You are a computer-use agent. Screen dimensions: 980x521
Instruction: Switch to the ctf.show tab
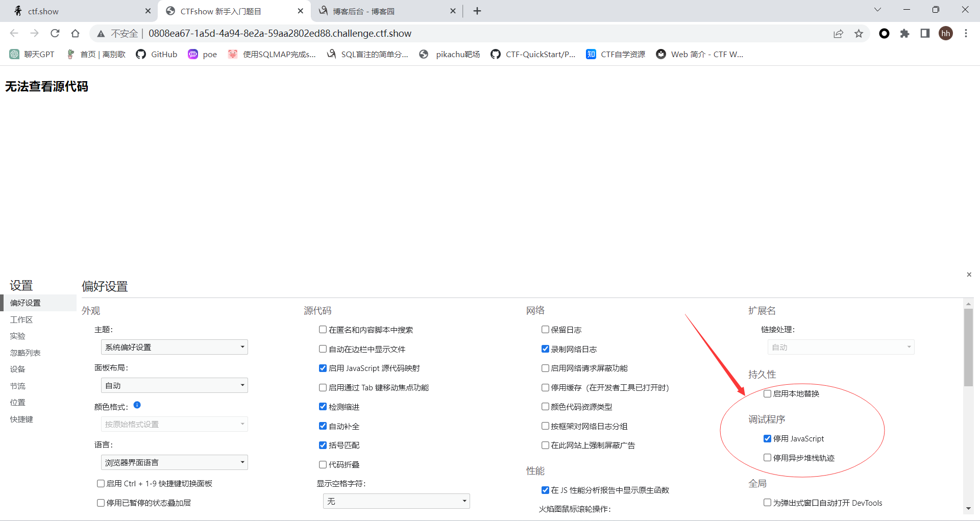tap(82, 11)
